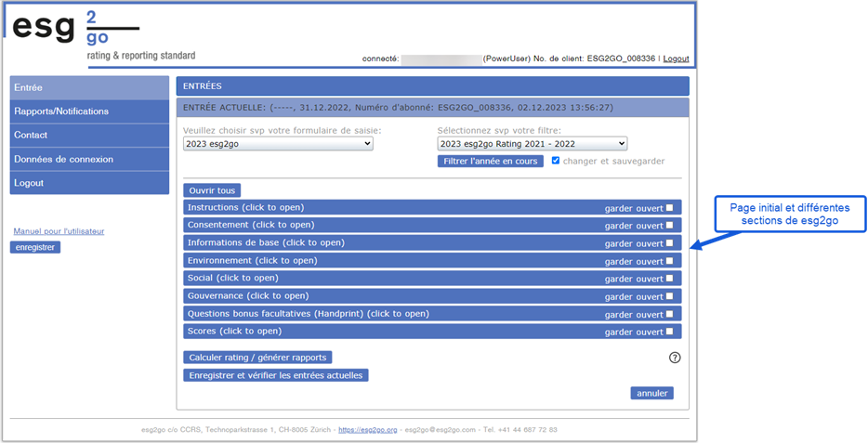868x443 pixels.
Task: Open the formulaire de saisie dropdown
Action: click(278, 144)
